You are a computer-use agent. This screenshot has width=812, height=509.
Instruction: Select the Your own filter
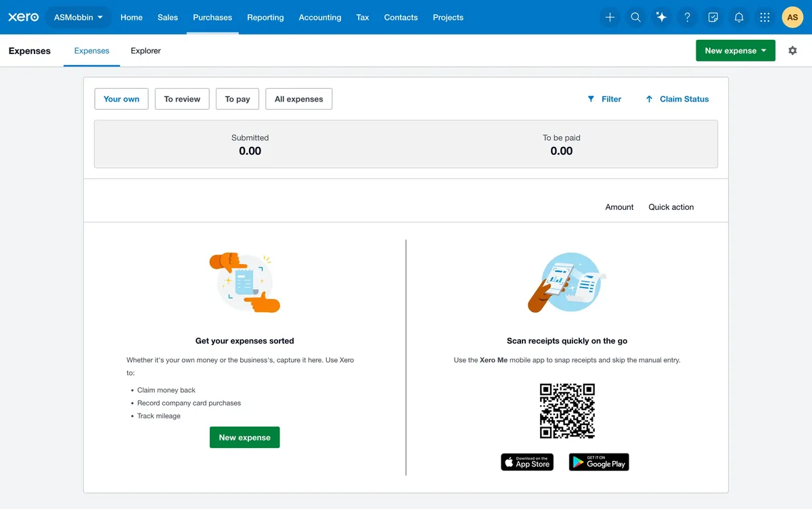pos(121,99)
